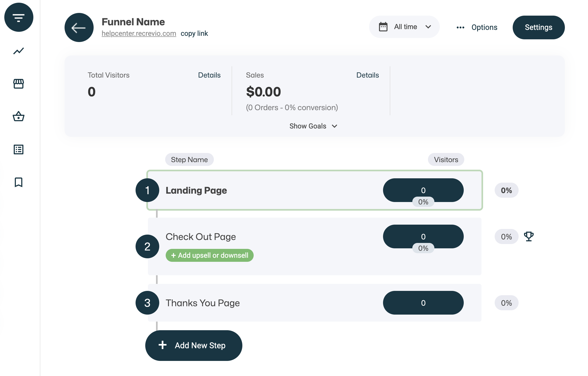Open the shopping basket icon
The height and width of the screenshot is (376, 588).
pos(19,116)
